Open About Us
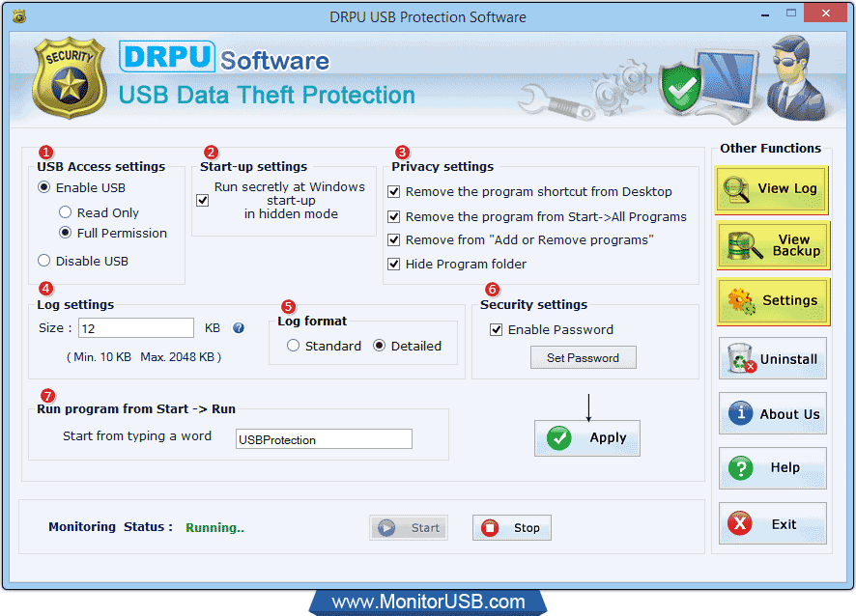The width and height of the screenshot is (856, 616). click(773, 413)
